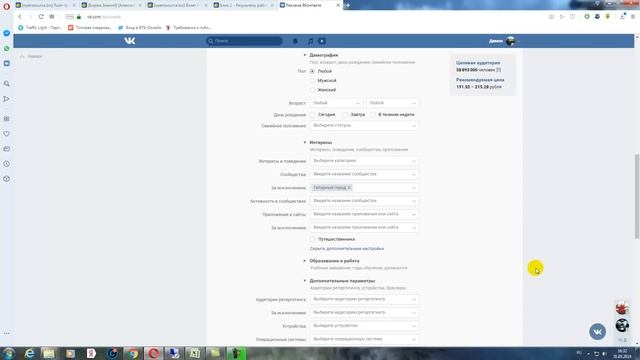
Task: Open bookmarks heart in Opera sidebar
Action: (x=7, y=134)
